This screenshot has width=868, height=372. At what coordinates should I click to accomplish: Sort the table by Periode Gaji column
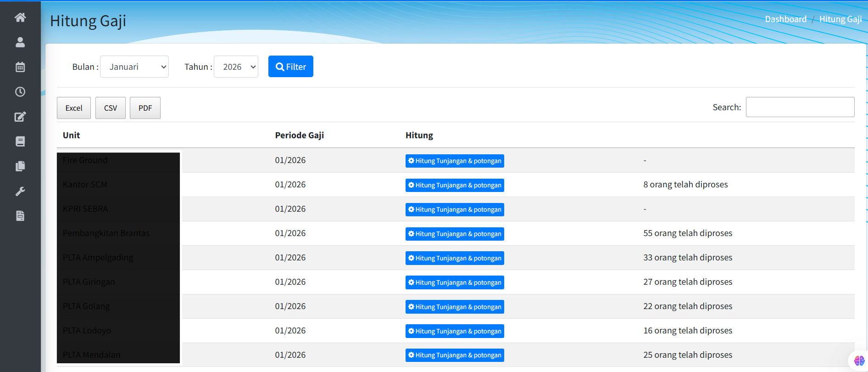click(300, 135)
